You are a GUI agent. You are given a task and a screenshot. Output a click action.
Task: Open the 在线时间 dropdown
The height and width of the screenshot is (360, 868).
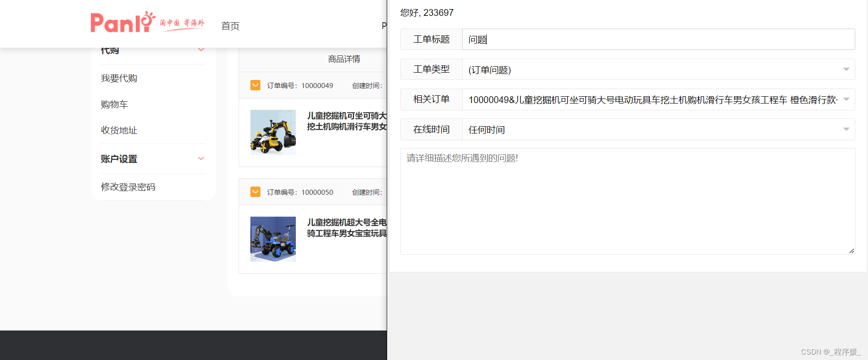click(658, 129)
